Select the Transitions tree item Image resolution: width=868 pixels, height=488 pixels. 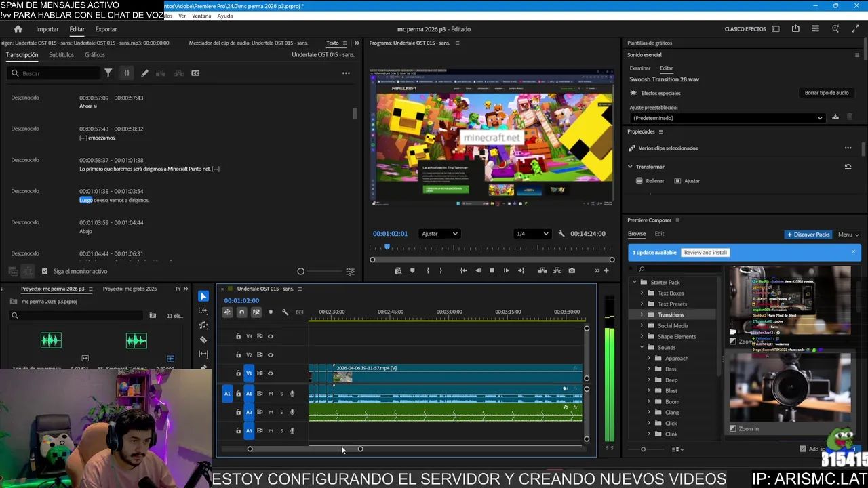coord(671,314)
